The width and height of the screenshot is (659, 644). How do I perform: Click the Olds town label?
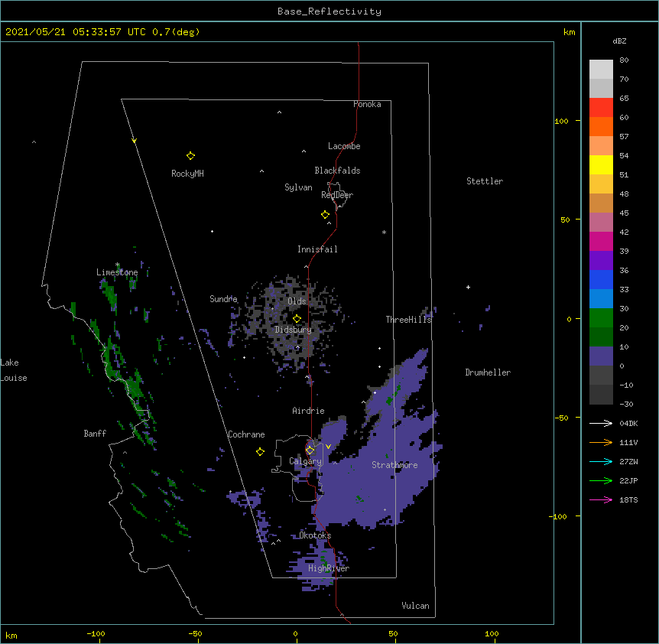(297, 301)
